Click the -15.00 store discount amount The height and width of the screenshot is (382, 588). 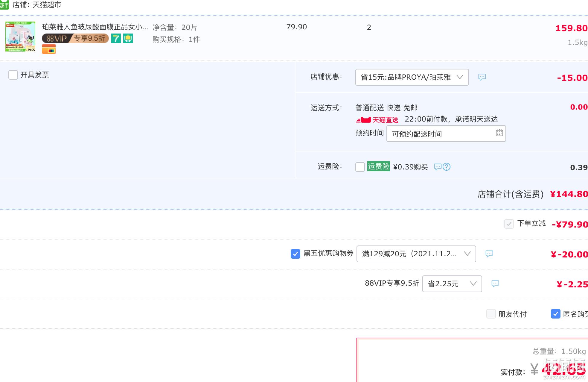(572, 78)
